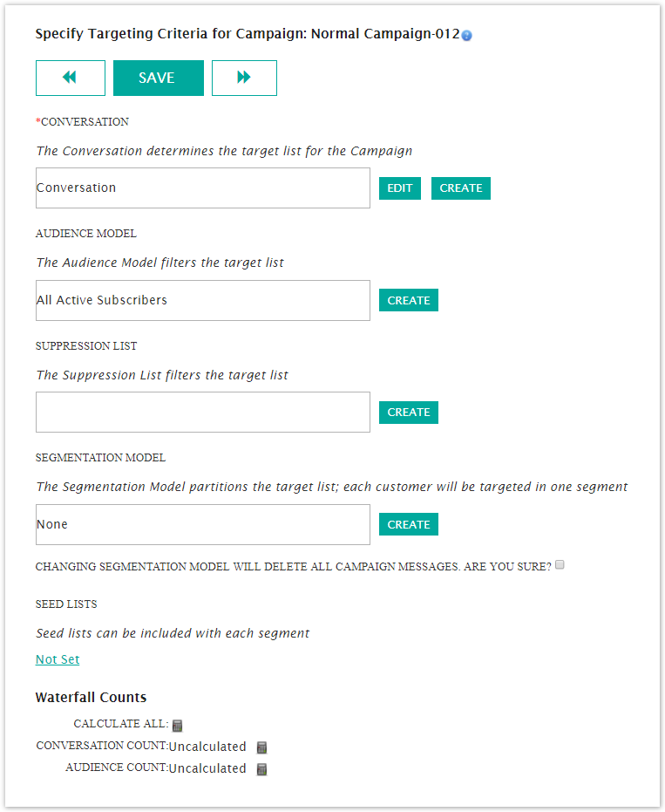This screenshot has width=665, height=812.
Task: Open the Audience Model field showing All Active Subscribers
Action: pos(203,300)
